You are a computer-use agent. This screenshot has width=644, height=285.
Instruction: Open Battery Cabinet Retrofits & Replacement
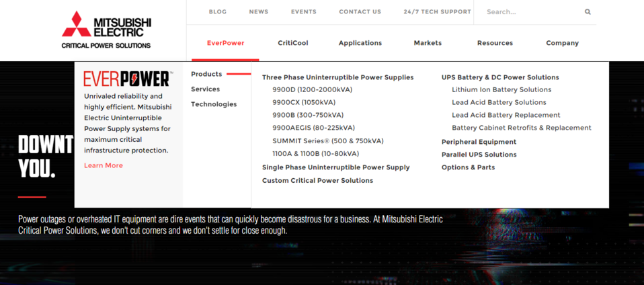click(x=522, y=128)
